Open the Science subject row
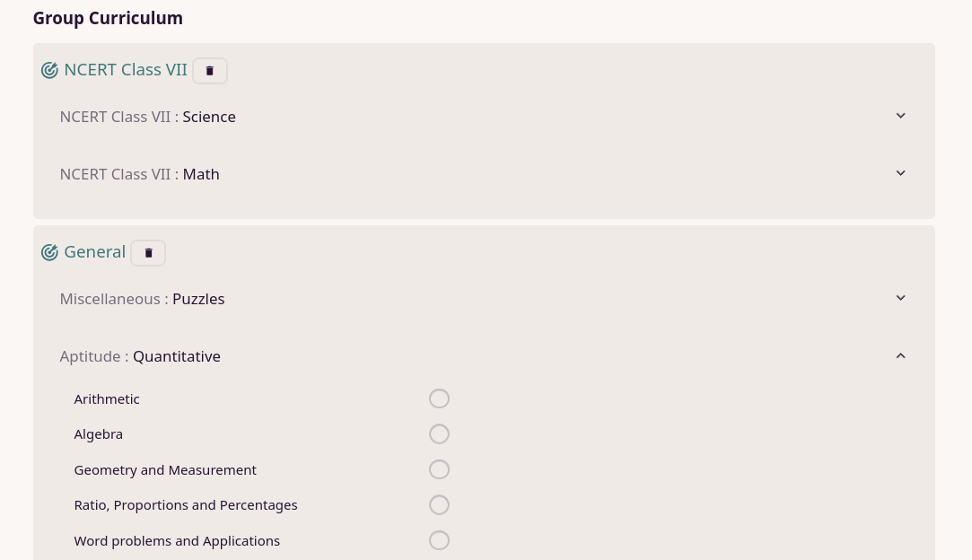Screen dimensions: 972x560 (209, 117)
